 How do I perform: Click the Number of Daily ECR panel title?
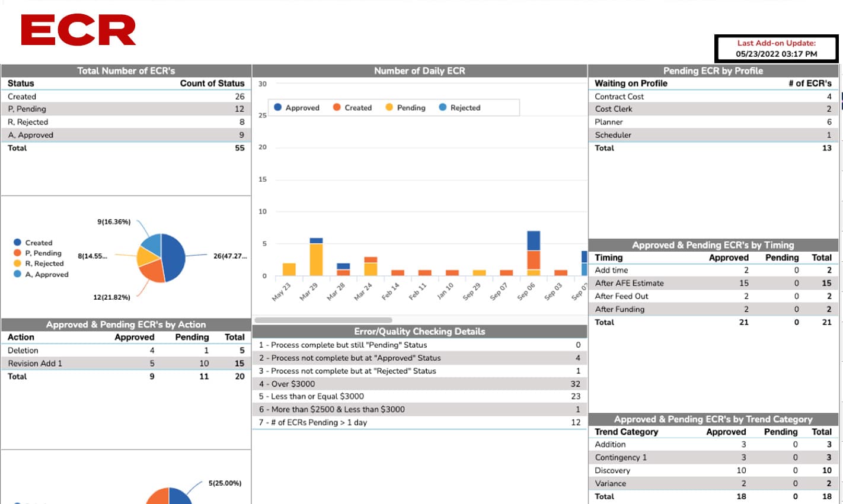tap(420, 70)
